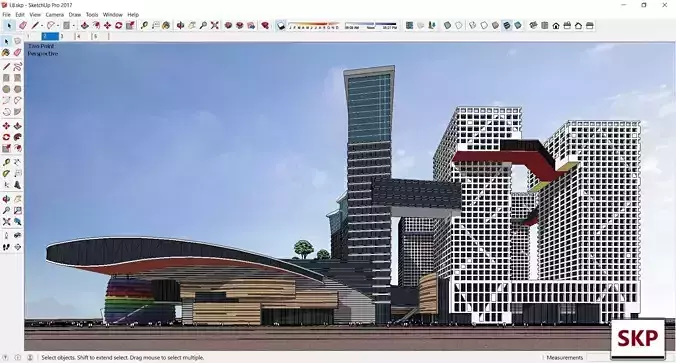Select the Offset tool in left tool set
Image resolution: width=676 pixels, height=363 pixels.
(x=17, y=148)
